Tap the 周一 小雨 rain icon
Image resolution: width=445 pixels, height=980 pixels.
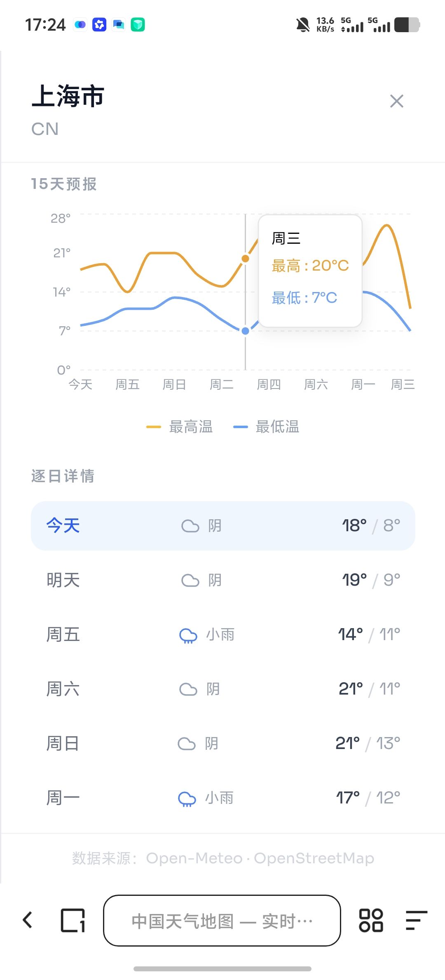187,799
